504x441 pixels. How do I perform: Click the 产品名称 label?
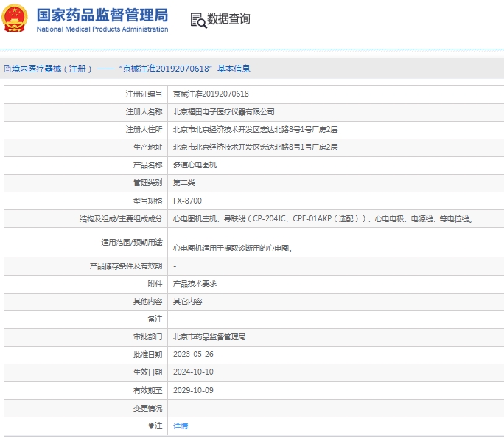click(148, 164)
